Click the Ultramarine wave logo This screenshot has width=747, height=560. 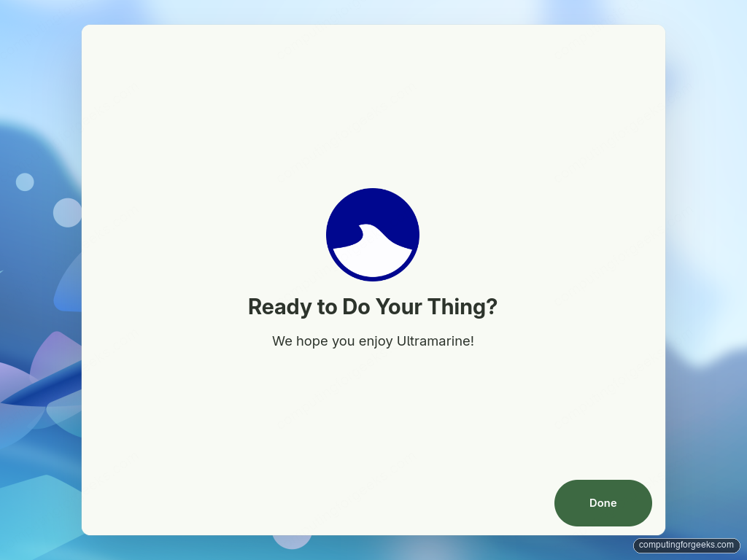click(x=373, y=235)
